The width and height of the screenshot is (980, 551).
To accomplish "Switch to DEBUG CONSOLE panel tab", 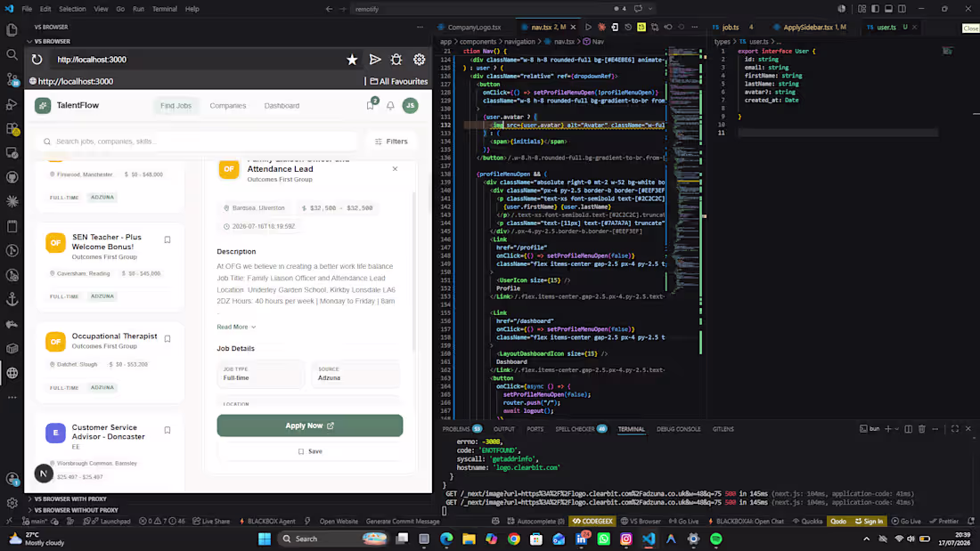I will click(x=679, y=429).
